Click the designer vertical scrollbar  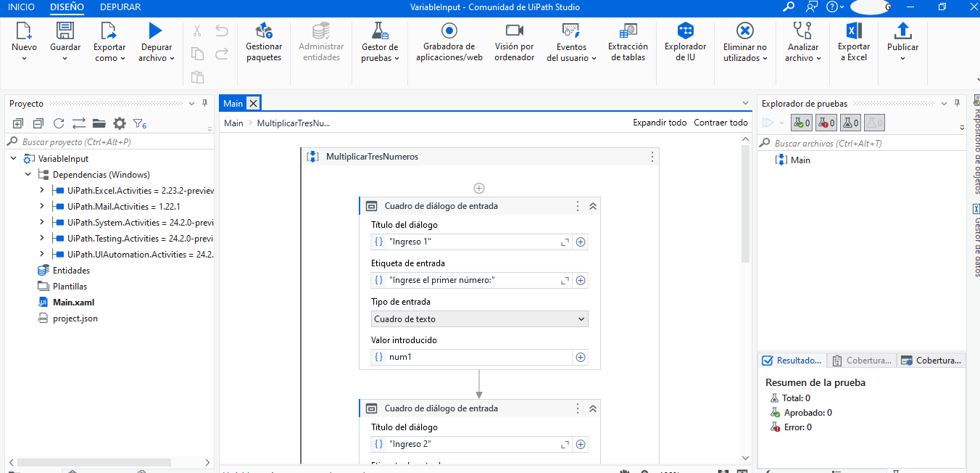[x=746, y=203]
